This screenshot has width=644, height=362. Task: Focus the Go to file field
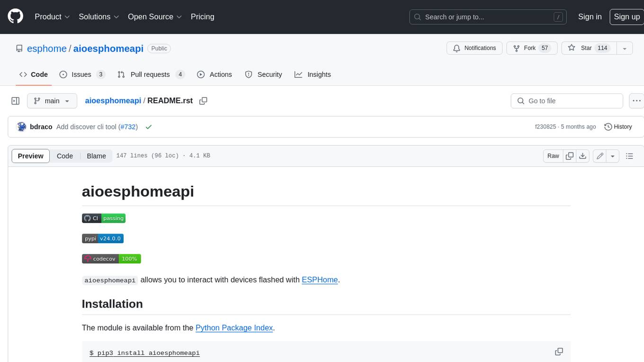tap(567, 101)
